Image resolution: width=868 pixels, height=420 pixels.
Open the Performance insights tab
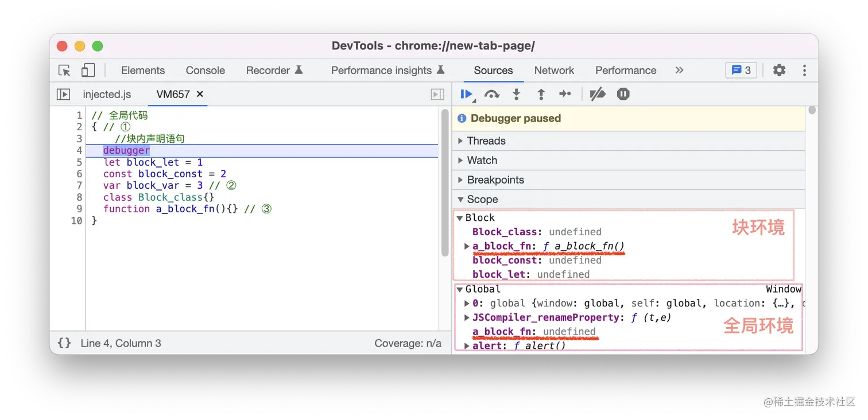coord(388,70)
